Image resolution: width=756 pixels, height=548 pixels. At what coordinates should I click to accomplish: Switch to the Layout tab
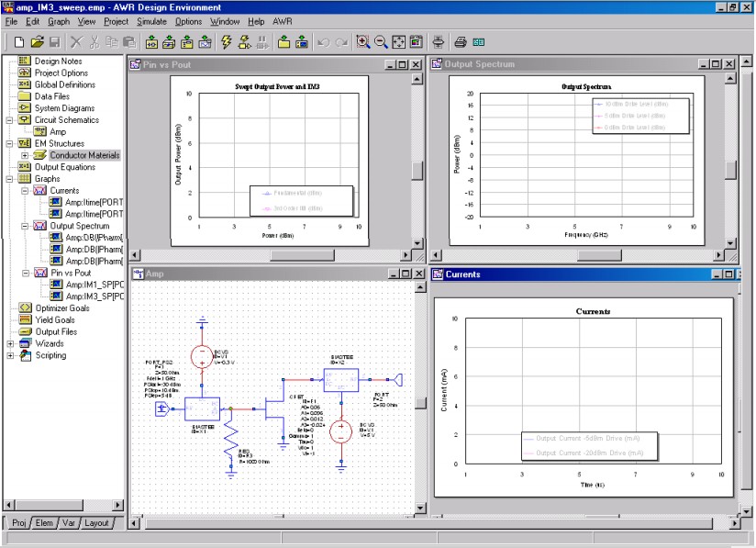coord(96,523)
